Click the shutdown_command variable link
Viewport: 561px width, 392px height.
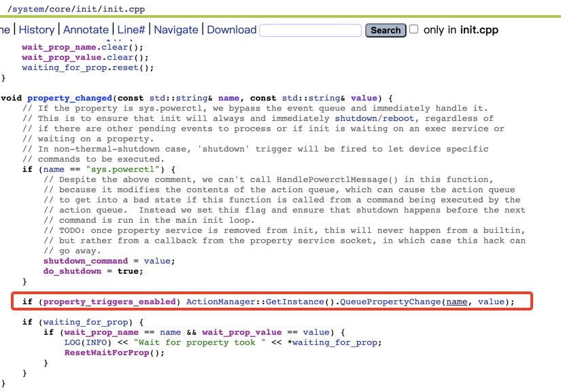point(85,261)
